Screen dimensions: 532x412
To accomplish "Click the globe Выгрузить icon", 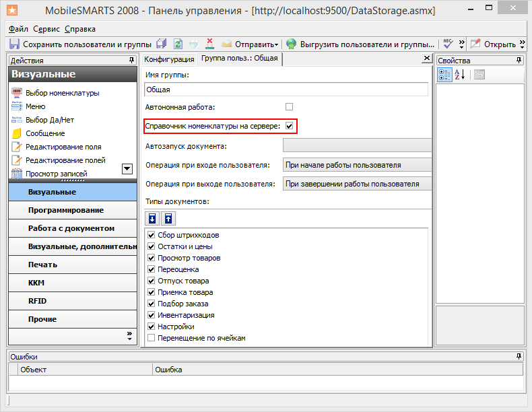I will coord(291,44).
